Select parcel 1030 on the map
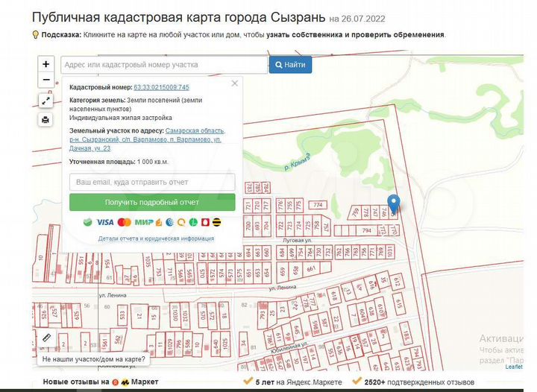 point(175,314)
